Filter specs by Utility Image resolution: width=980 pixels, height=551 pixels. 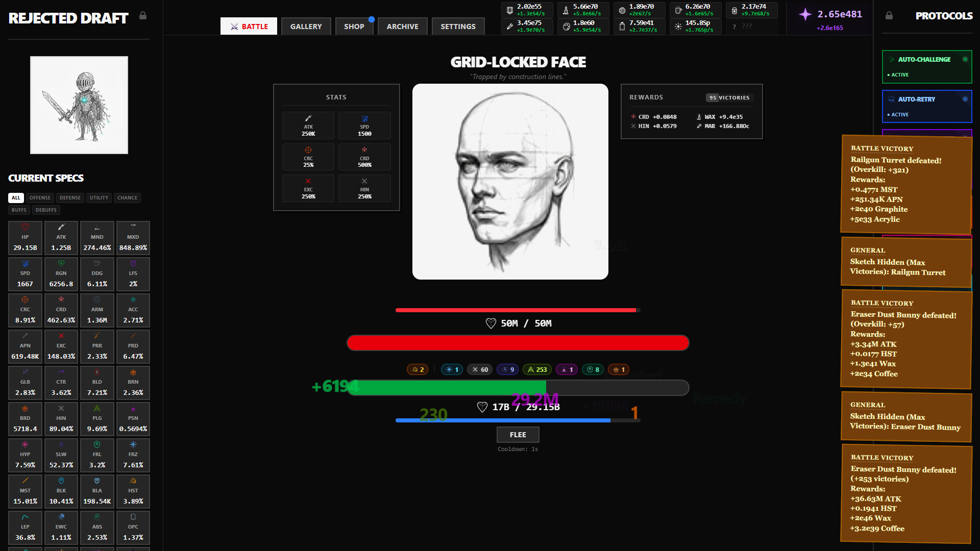[99, 198]
